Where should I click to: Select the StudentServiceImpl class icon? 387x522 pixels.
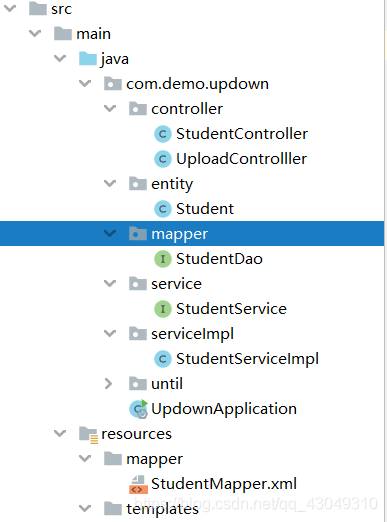pos(163,359)
